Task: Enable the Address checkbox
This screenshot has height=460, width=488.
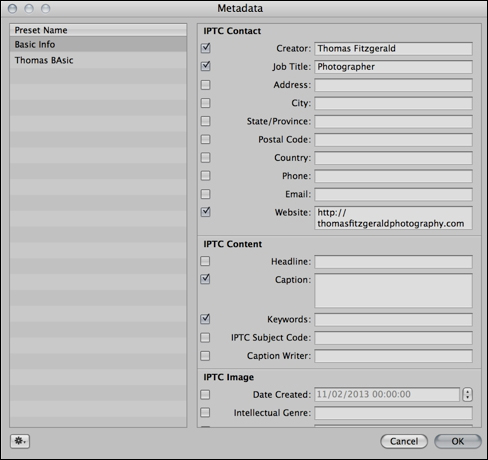Action: coord(206,85)
